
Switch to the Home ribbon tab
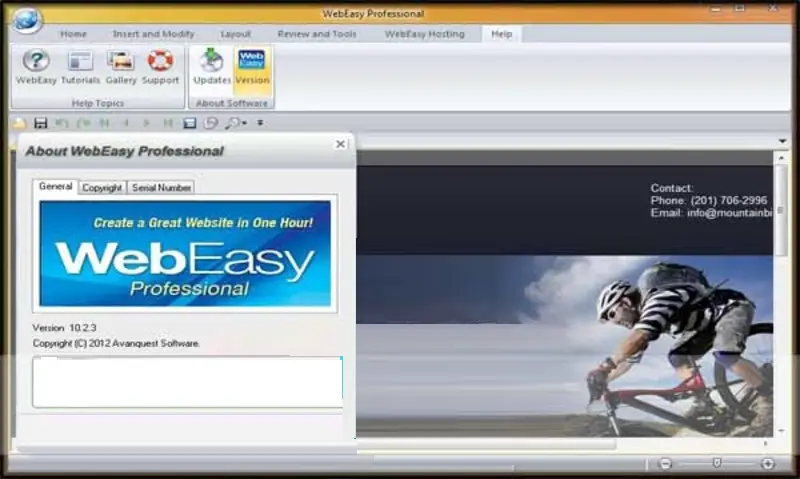click(x=73, y=34)
